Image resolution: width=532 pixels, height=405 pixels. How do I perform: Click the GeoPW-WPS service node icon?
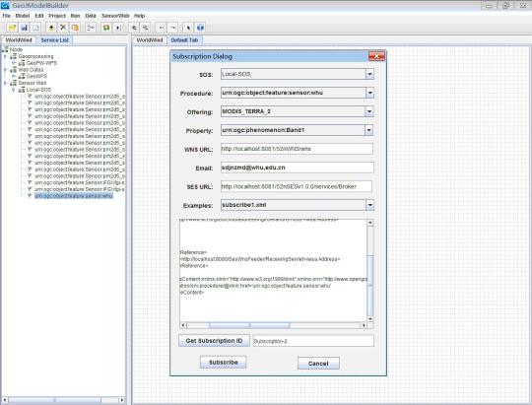[x=22, y=63]
